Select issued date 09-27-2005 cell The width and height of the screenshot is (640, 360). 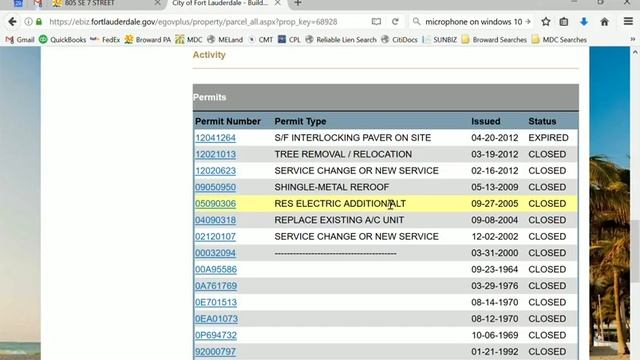pyautogui.click(x=494, y=204)
